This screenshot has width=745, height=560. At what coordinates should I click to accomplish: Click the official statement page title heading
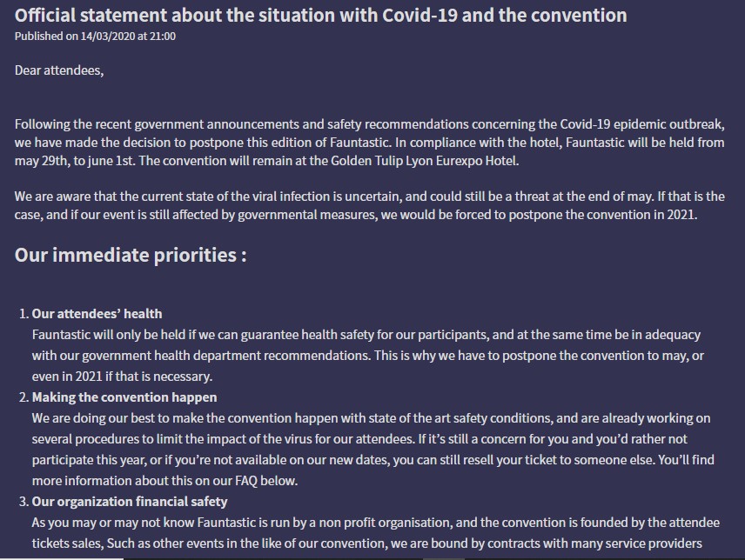coord(320,15)
